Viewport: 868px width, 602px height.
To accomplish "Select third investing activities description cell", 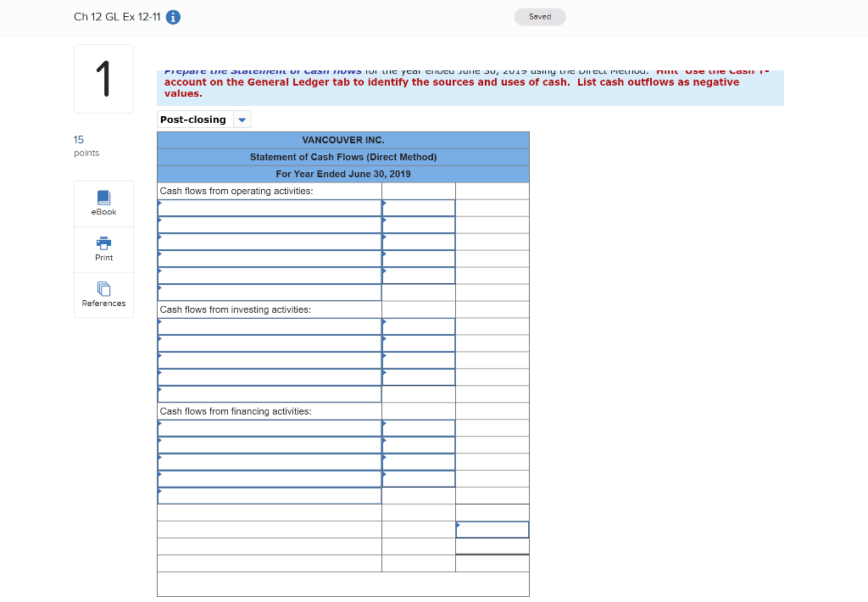I will 270,360.
